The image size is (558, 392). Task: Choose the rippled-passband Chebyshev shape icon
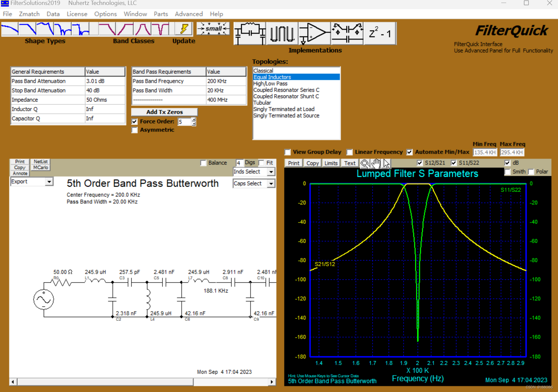click(45, 29)
